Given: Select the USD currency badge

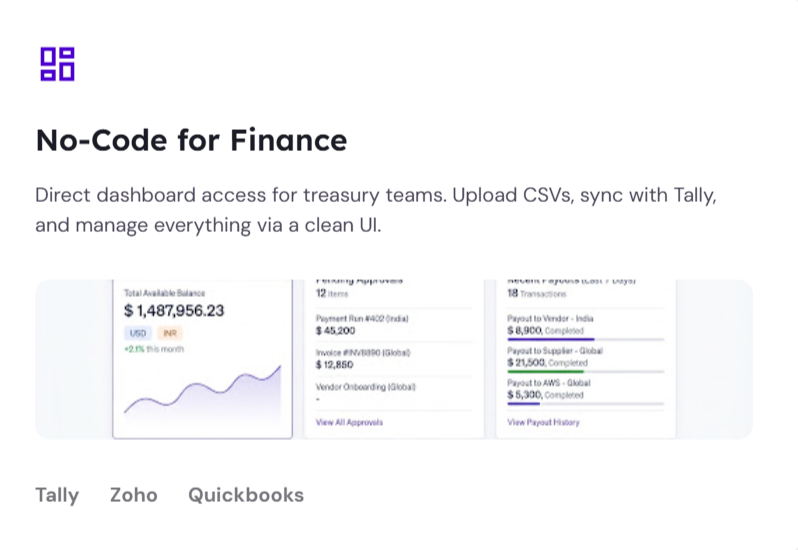Looking at the screenshot, I should pos(138,333).
